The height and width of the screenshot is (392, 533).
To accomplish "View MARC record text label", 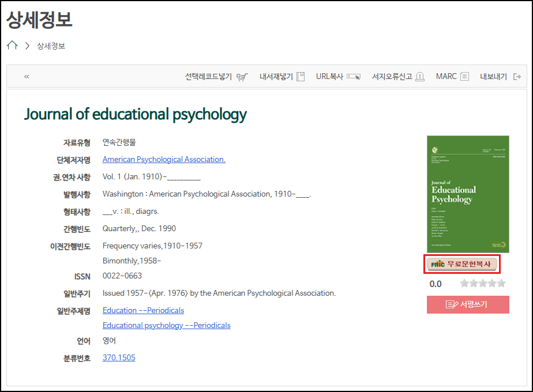I will coord(446,77).
